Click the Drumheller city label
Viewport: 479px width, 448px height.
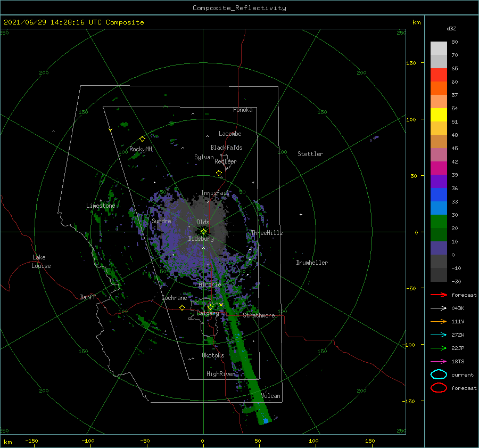point(312,263)
